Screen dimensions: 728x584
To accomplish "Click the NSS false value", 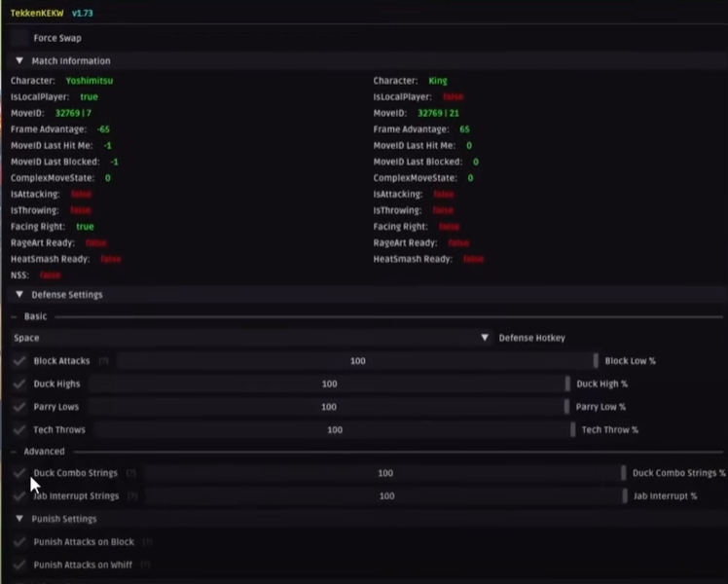I will (51, 275).
